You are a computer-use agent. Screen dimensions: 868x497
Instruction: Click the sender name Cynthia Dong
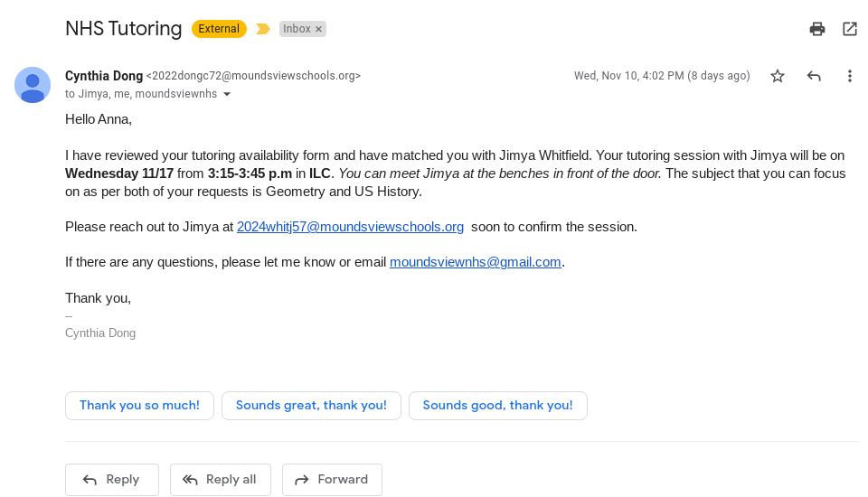tap(104, 76)
